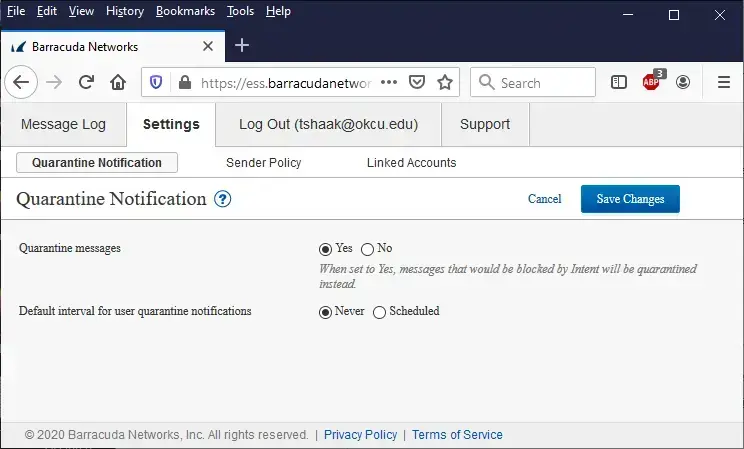Select Yes for Quarantine messages
The width and height of the screenshot is (744, 449).
[325, 249]
